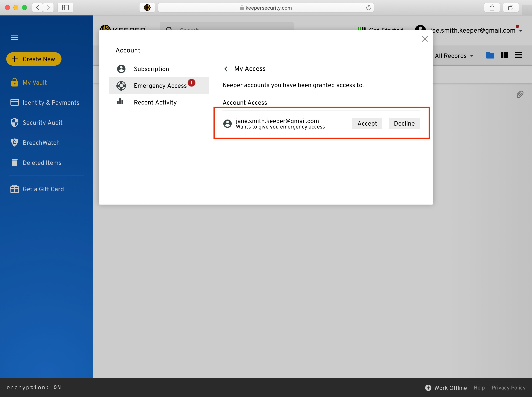Click the Keeper extension icon in Safari toolbar

coord(147,8)
